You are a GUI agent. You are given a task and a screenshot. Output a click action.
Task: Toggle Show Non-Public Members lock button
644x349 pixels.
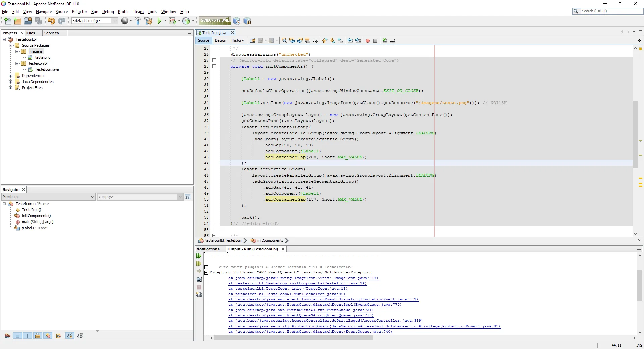[38, 336]
